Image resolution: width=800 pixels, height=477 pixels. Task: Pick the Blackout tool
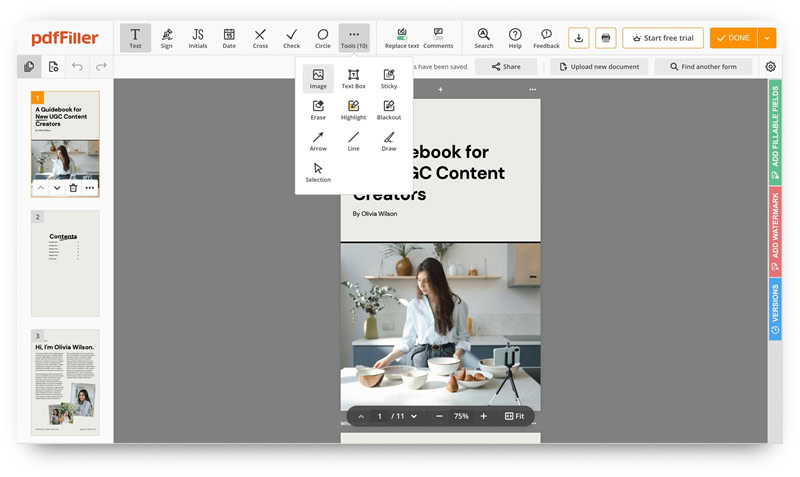(389, 110)
